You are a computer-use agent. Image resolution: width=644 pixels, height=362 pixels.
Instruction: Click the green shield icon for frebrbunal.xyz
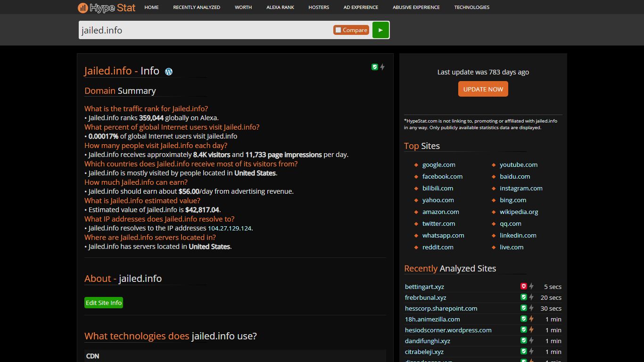pos(523,297)
